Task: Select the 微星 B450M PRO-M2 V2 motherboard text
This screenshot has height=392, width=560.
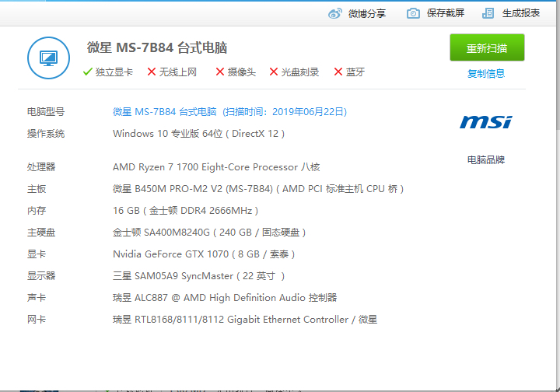Action: pyautogui.click(x=258, y=188)
